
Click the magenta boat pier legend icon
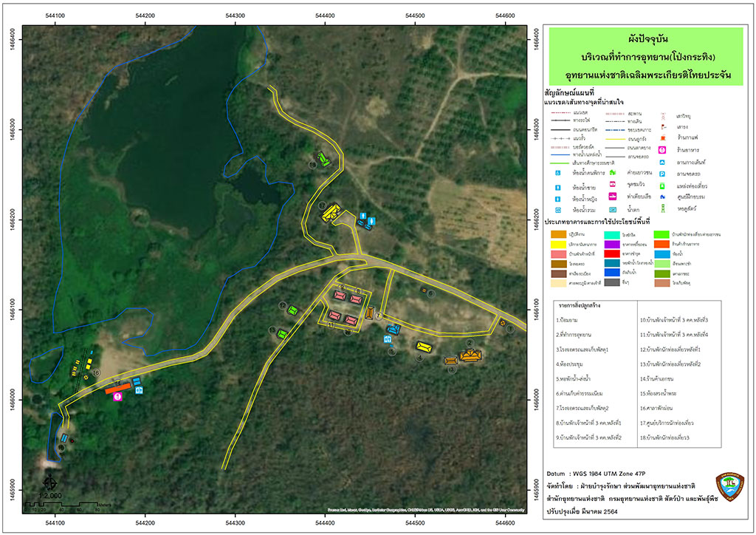[x=612, y=197]
